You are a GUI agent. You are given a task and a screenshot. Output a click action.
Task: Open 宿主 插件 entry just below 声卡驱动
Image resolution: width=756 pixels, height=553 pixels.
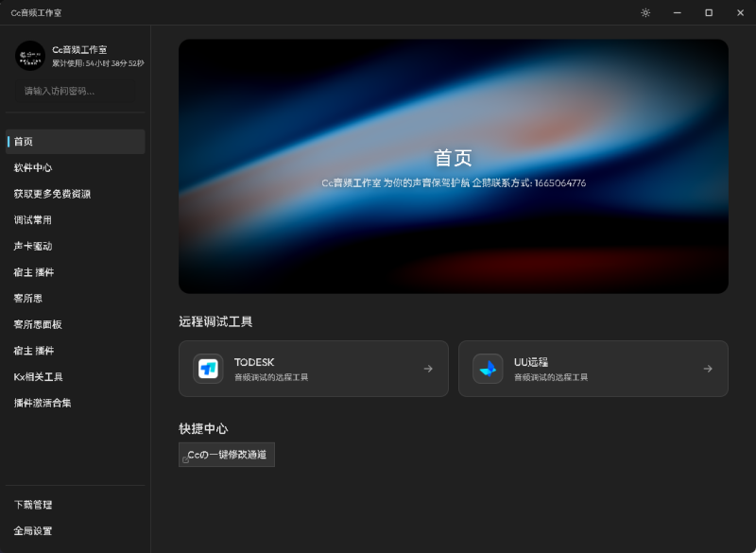pyautogui.click(x=76, y=272)
